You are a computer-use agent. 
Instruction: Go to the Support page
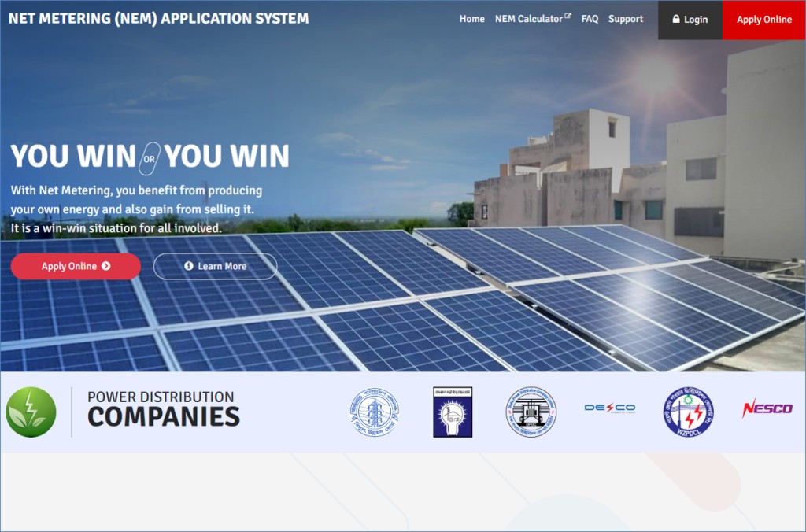[626, 19]
